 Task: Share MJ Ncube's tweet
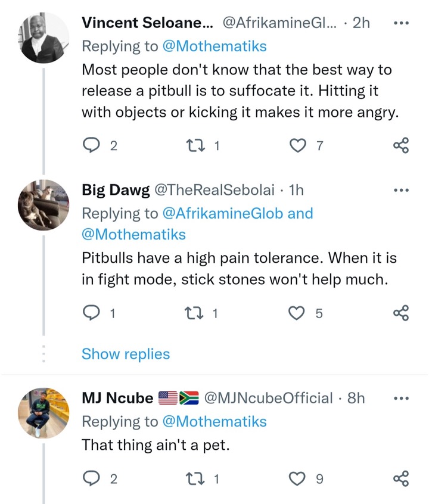coord(402,478)
